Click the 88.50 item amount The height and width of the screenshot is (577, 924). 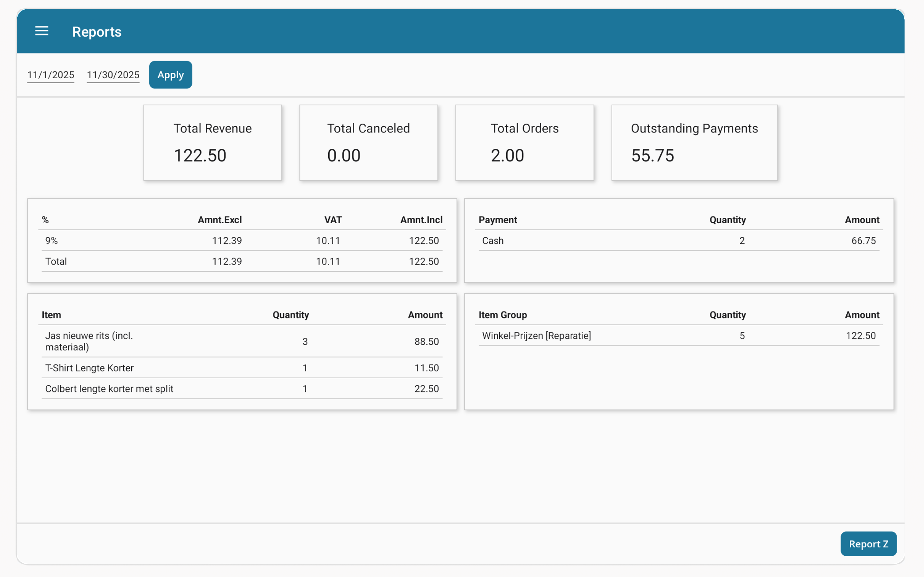coord(427,341)
